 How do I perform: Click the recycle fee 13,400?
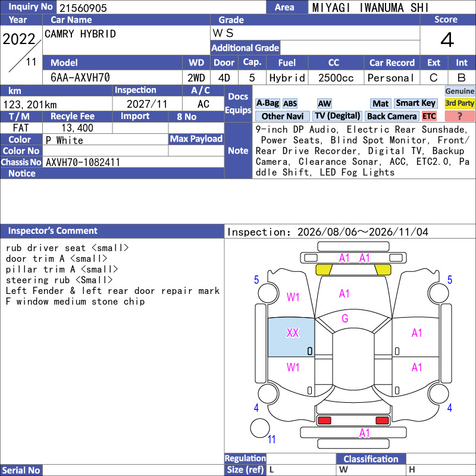(77, 128)
